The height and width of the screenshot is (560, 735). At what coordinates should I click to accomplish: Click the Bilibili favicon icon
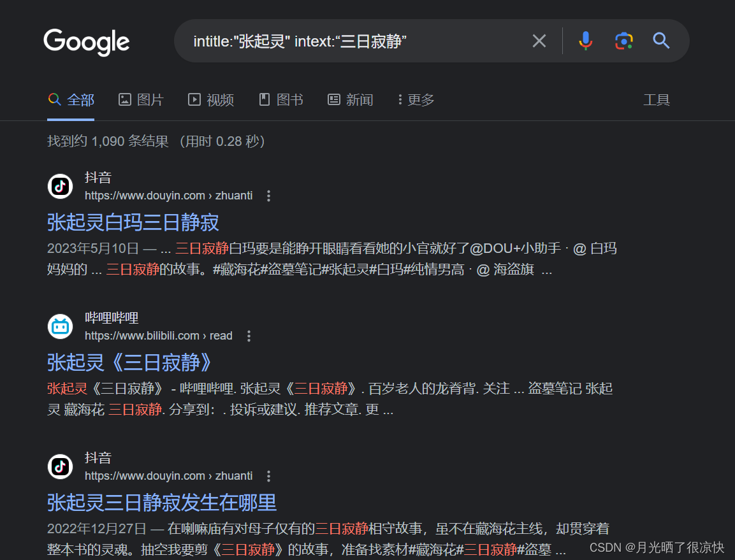(60, 326)
